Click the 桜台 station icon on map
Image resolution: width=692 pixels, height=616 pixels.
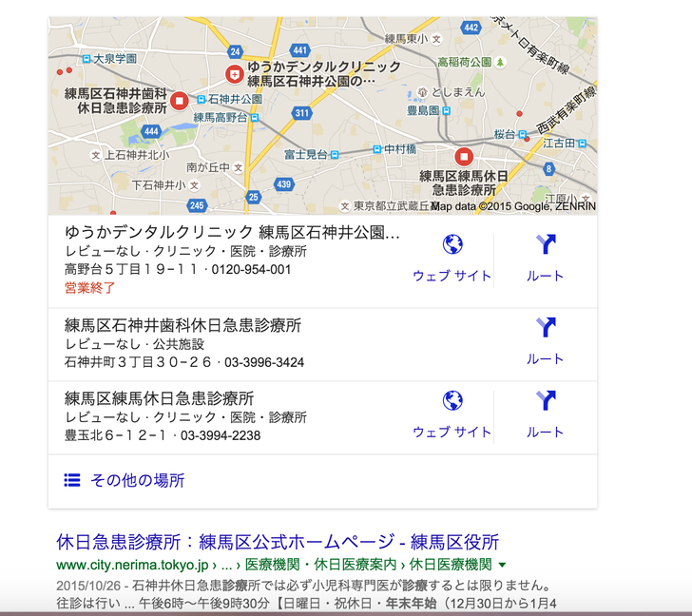pos(522,134)
